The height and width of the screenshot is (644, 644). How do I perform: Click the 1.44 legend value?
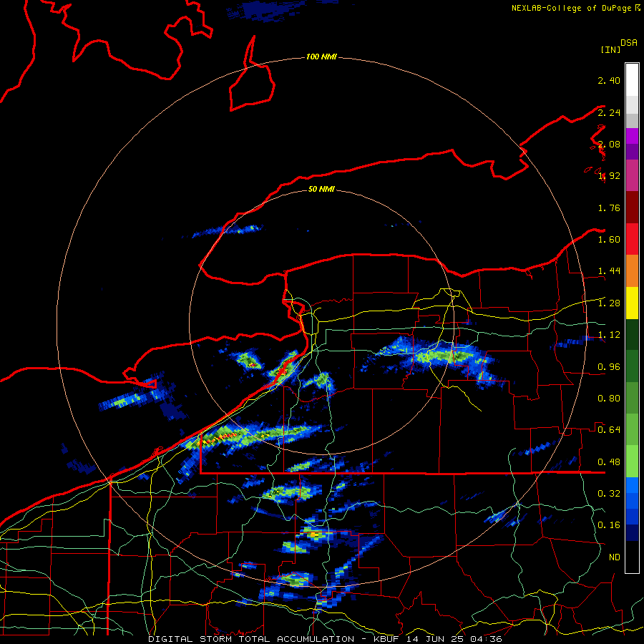coord(609,271)
